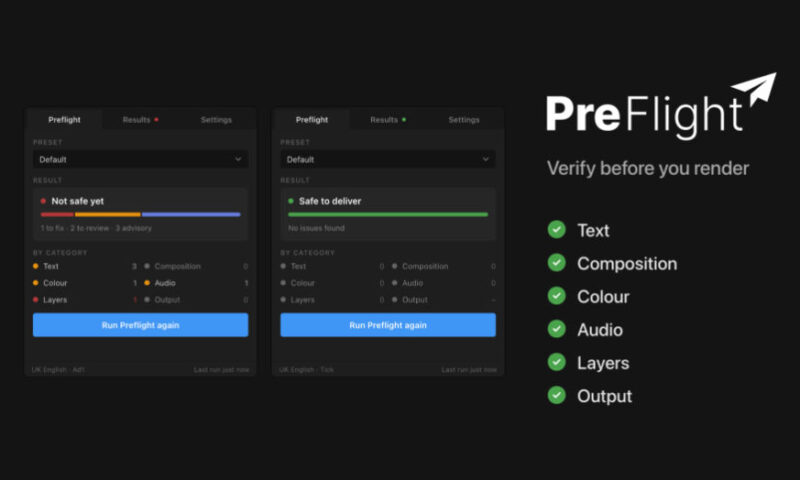Open Preflight tab in the Not safe yet panel
The image size is (800, 480).
[x=64, y=119]
